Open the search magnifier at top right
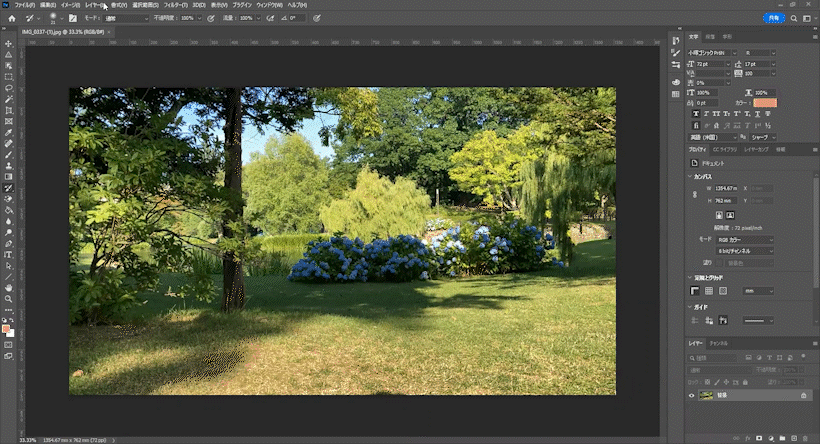This screenshot has height=445, width=820. pyautogui.click(x=794, y=18)
